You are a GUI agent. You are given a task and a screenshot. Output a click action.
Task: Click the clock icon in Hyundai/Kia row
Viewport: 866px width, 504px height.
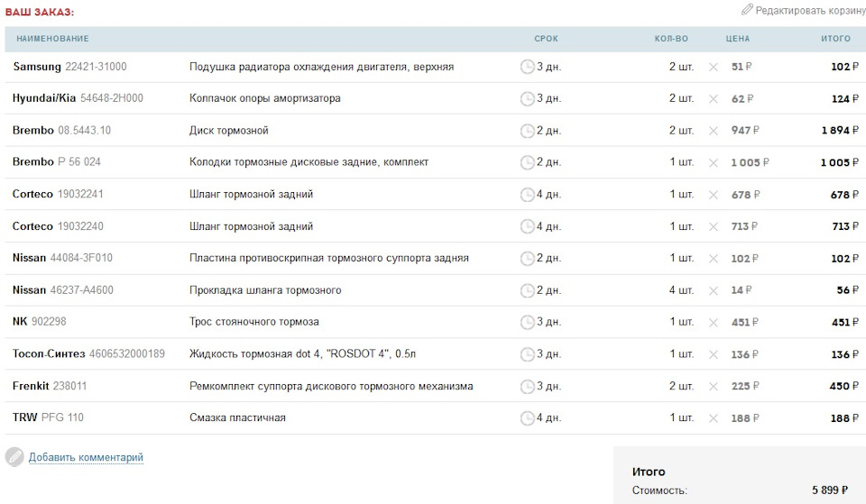(x=528, y=99)
